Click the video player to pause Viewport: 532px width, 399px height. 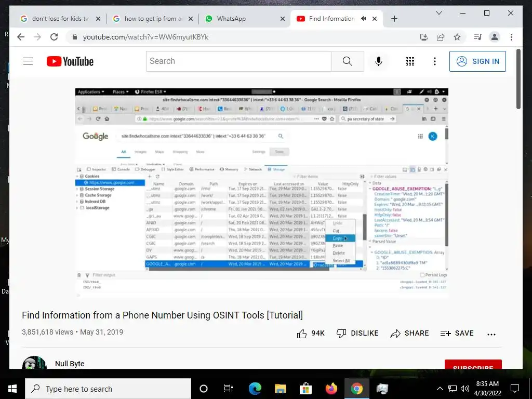[x=262, y=193]
